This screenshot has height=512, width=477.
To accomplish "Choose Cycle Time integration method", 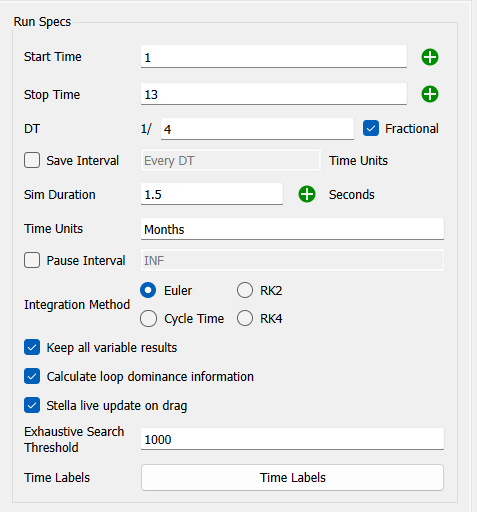I will 148,319.
